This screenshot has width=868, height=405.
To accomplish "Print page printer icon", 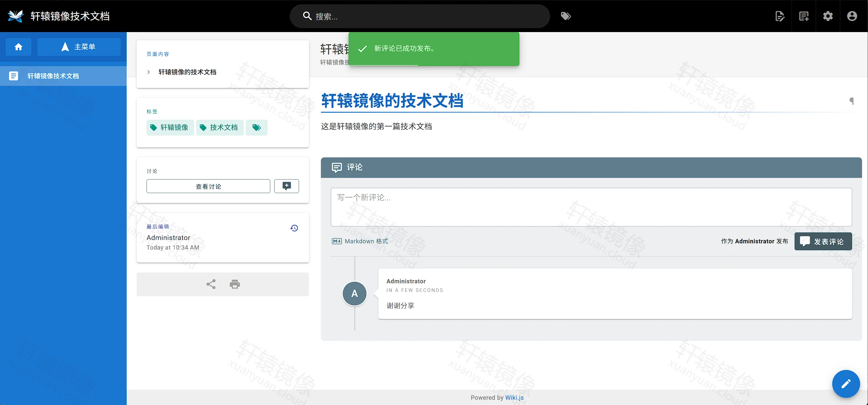I will click(235, 284).
